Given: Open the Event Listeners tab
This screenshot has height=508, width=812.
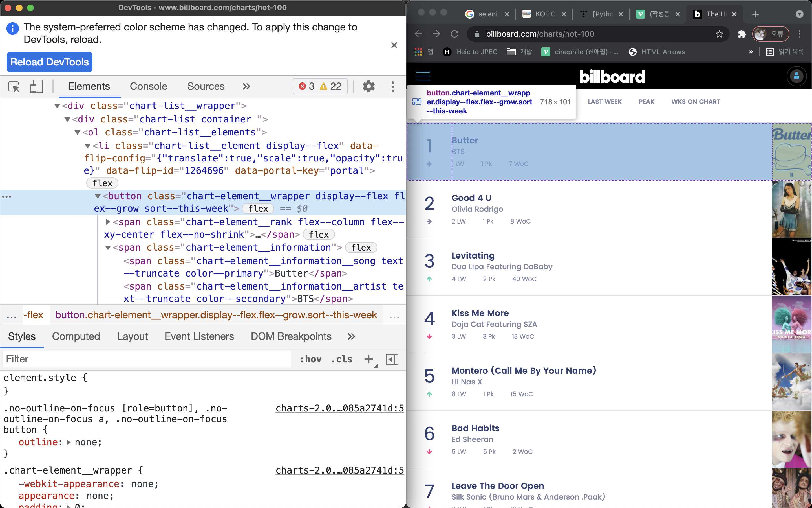Looking at the screenshot, I should pyautogui.click(x=199, y=336).
